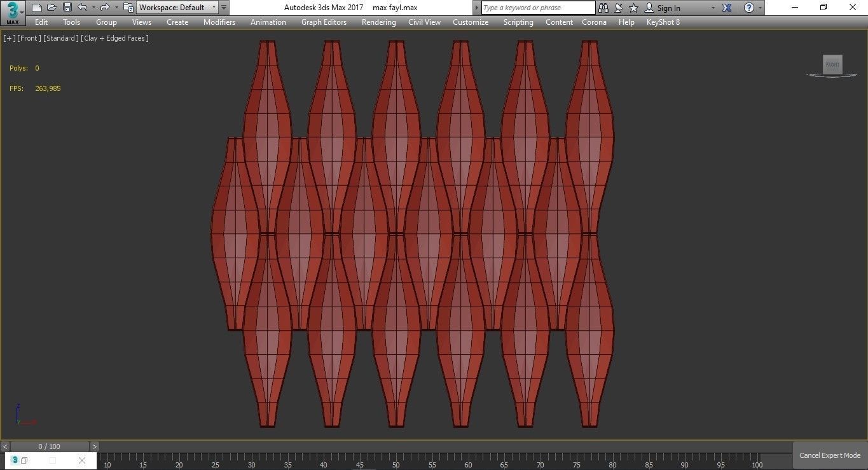The height and width of the screenshot is (470, 868).
Task: Open the Project Folder button in toolbar
Action: click(x=128, y=8)
